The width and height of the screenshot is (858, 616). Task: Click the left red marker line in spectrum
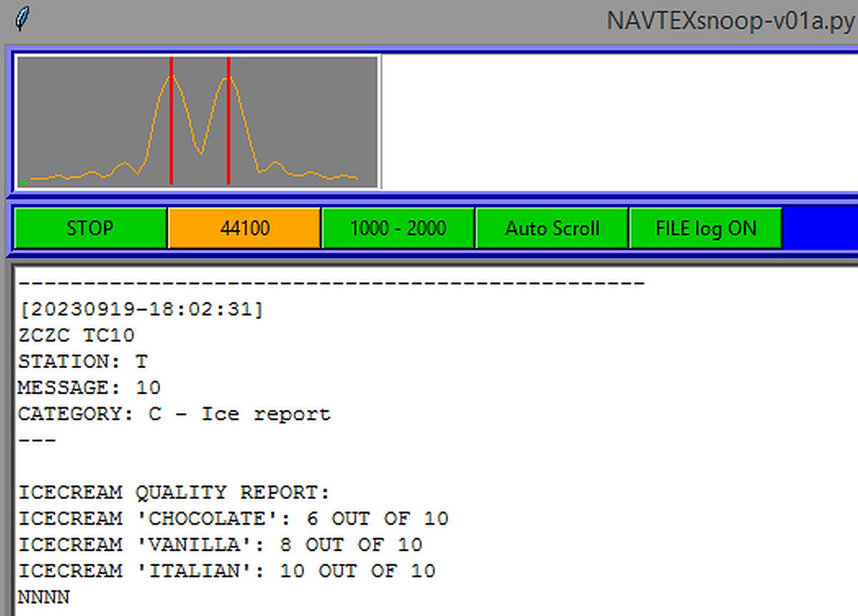point(171,121)
